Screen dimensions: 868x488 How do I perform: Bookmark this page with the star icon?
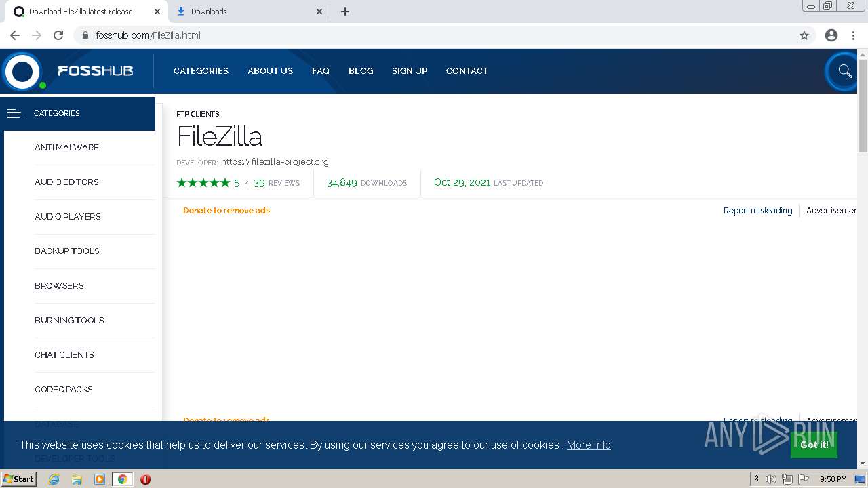804,35
